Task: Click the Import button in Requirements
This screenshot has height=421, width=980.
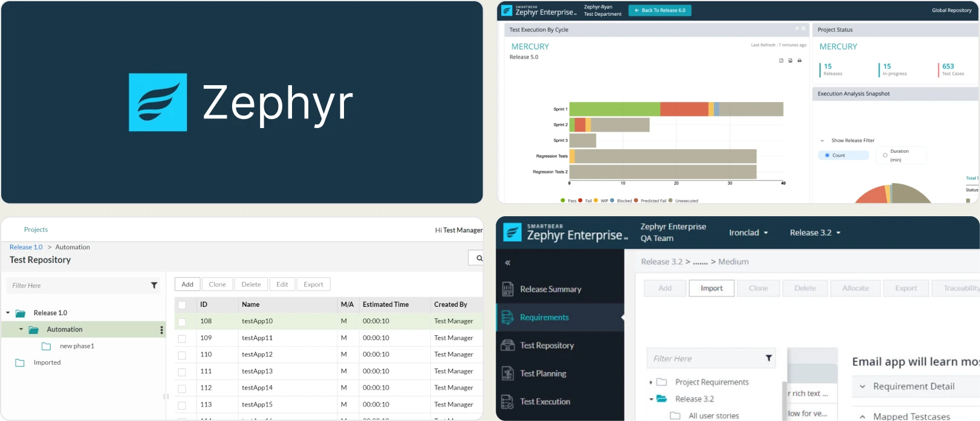Action: [x=712, y=288]
